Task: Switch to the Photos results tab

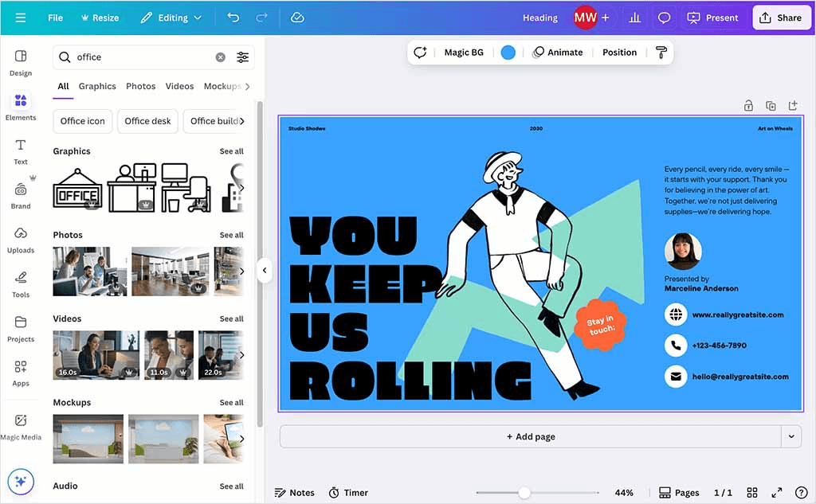Action: (140, 86)
